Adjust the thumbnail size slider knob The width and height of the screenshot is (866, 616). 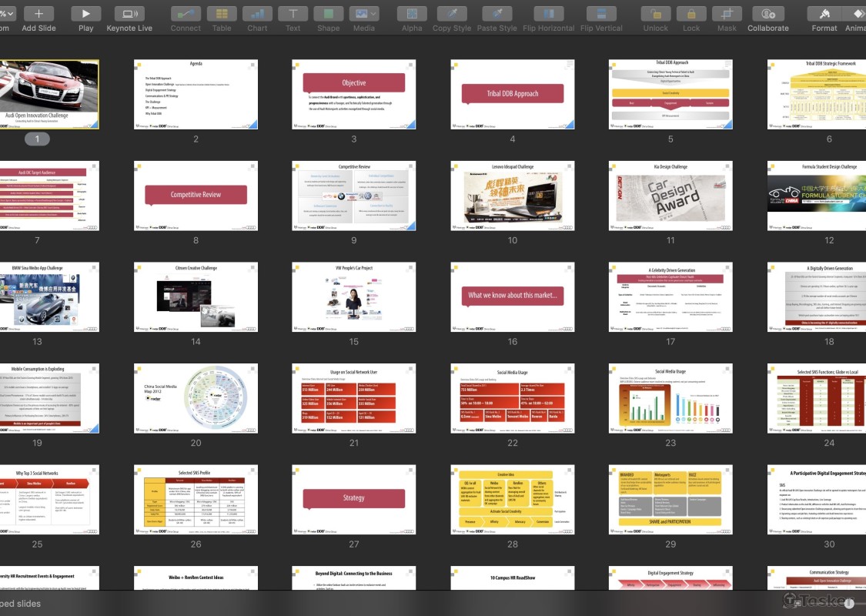849,604
